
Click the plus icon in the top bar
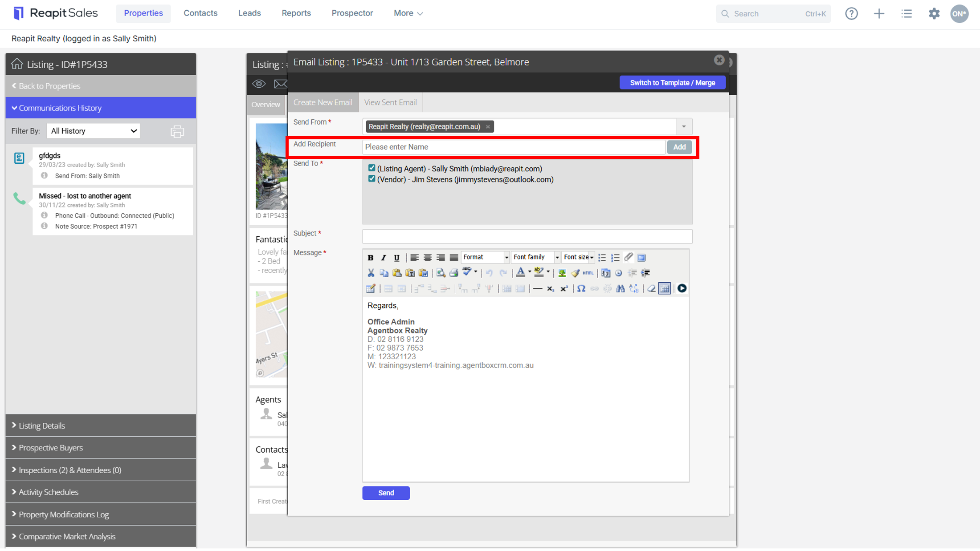pos(879,13)
